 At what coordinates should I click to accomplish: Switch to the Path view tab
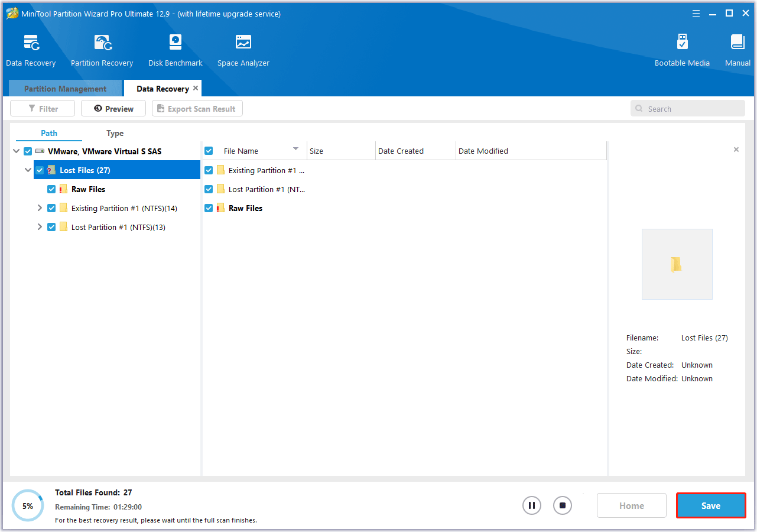[49, 133]
